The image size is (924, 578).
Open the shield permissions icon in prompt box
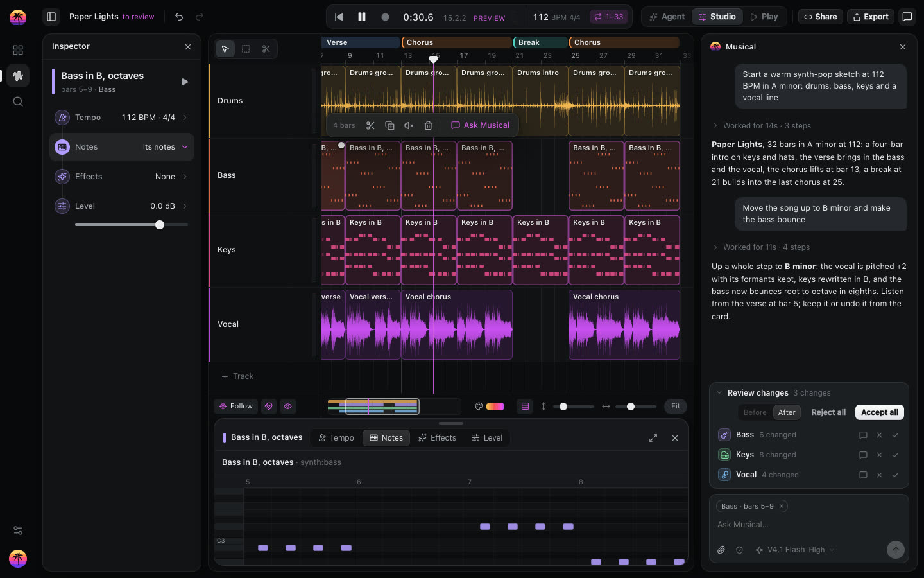[x=739, y=550]
